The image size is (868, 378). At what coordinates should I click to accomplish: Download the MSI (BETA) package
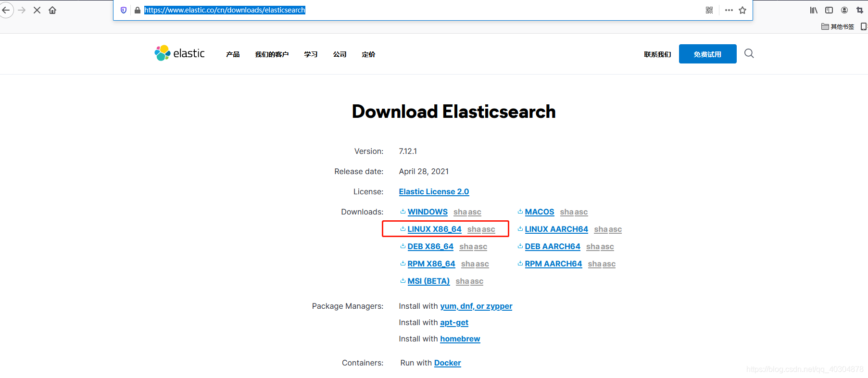(428, 281)
